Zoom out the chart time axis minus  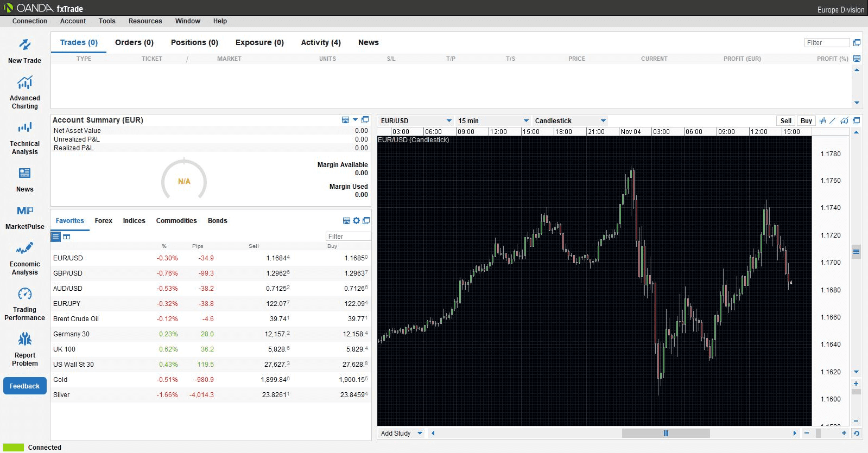(807, 433)
